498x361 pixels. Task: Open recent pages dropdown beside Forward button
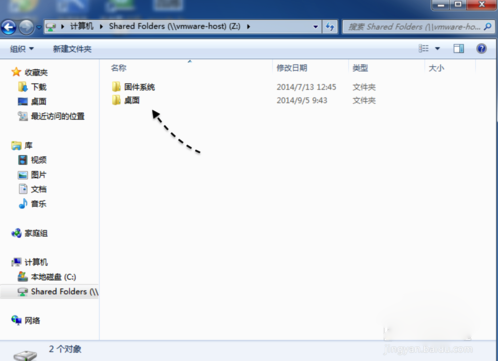tap(39, 27)
